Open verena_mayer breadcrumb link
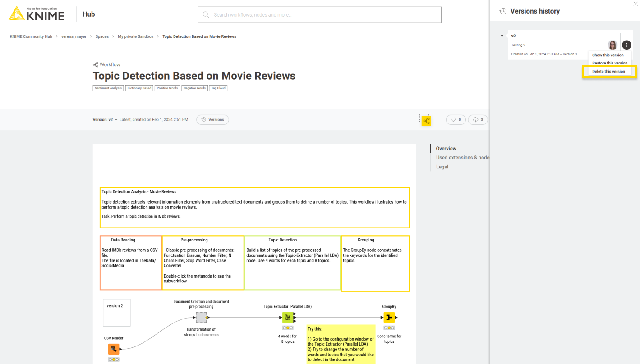 click(x=74, y=36)
